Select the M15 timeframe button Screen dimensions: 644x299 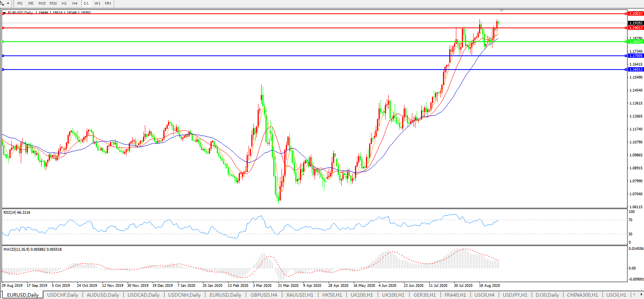click(42, 3)
